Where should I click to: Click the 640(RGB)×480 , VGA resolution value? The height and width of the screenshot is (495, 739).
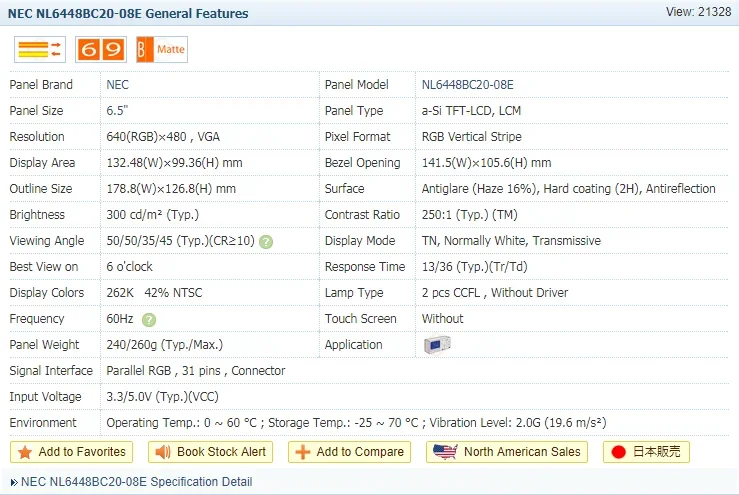point(163,137)
